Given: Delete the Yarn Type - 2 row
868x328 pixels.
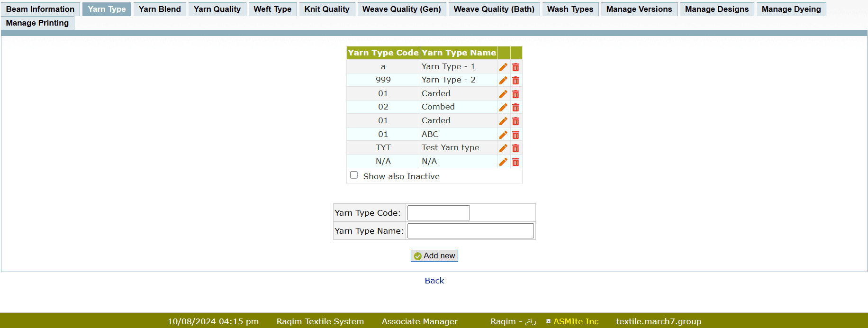Looking at the screenshot, I should [x=515, y=81].
